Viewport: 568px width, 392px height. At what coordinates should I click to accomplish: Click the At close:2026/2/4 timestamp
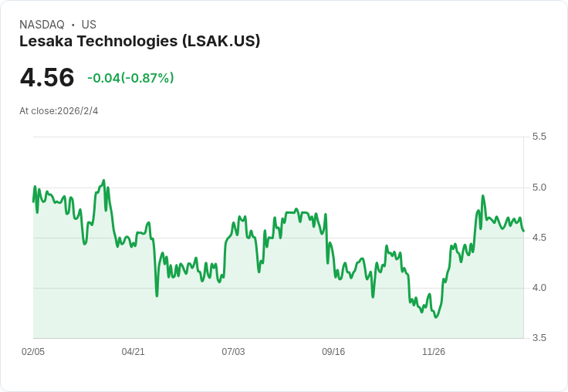click(59, 111)
